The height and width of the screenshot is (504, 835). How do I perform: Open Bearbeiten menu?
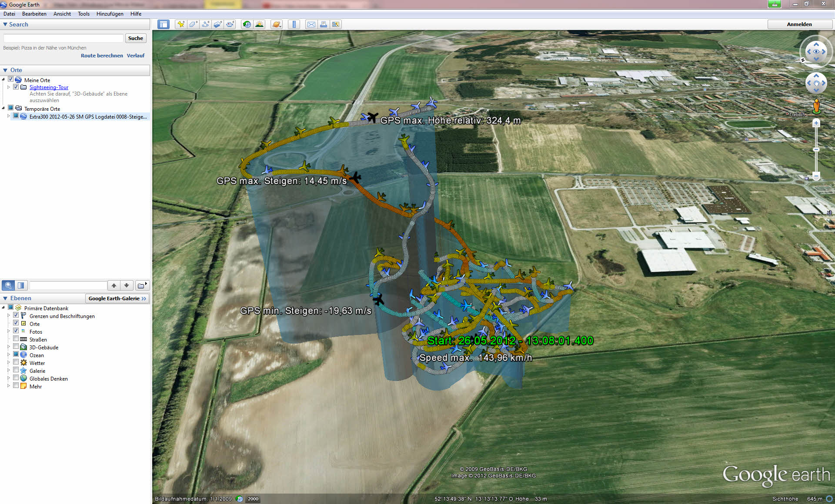coord(34,14)
